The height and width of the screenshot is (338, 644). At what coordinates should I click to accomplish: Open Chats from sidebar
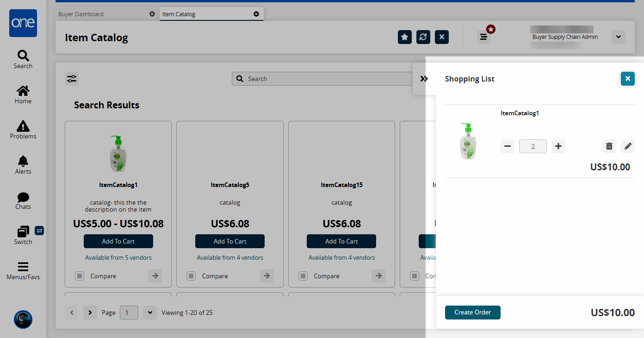click(23, 200)
